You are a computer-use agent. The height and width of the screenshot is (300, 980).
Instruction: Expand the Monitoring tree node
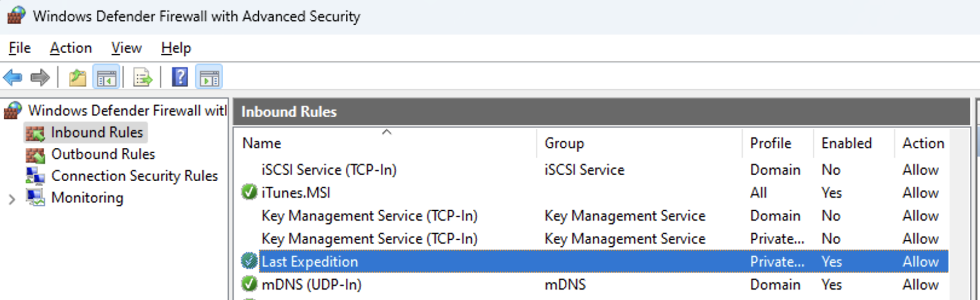12,199
